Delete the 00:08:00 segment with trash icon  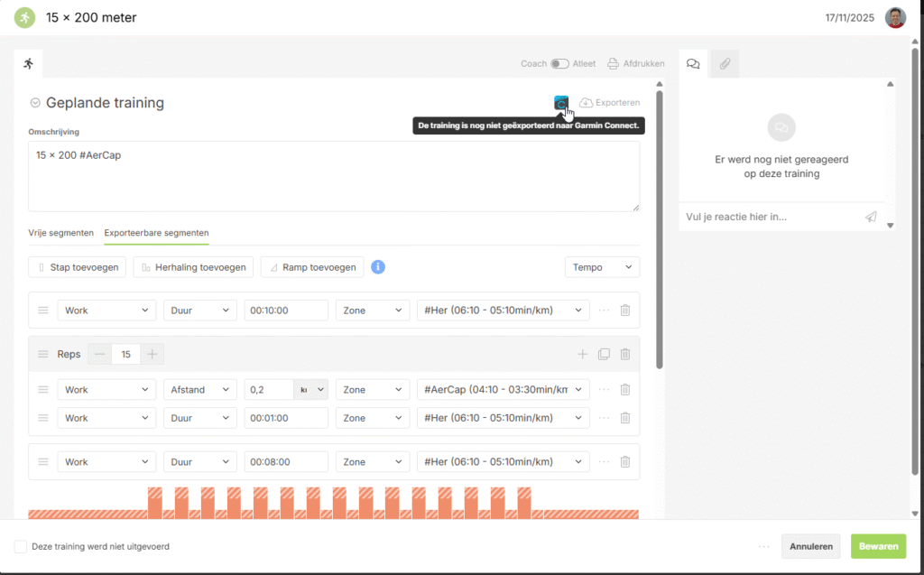tap(624, 462)
